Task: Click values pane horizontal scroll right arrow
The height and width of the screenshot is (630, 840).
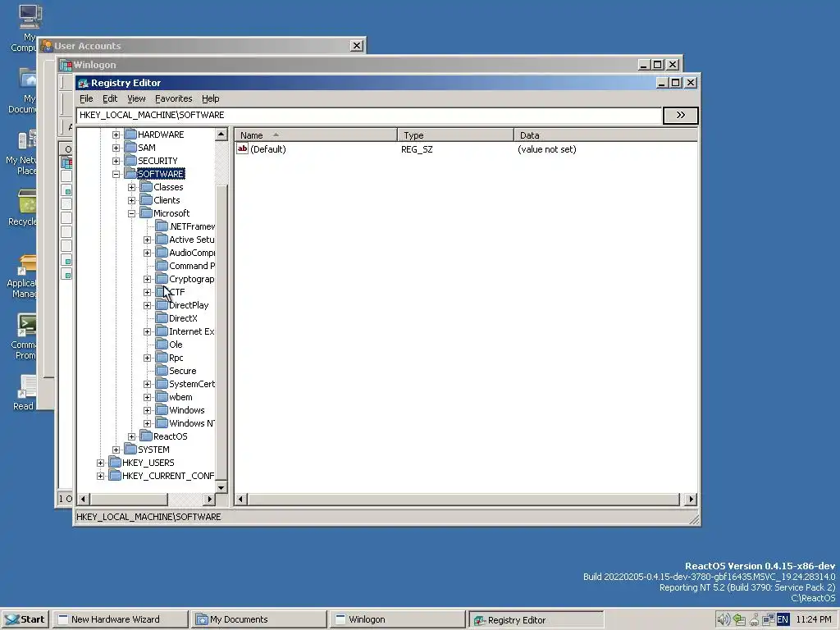Action: click(x=691, y=500)
